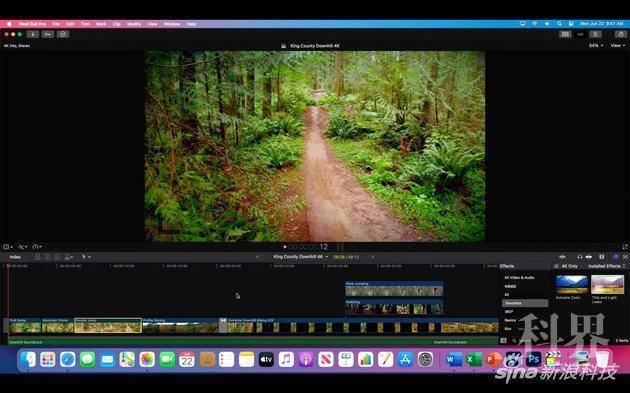Image resolution: width=630 pixels, height=393 pixels.
Task: Open the retime speed dropdown below viewer
Action: (x=37, y=247)
